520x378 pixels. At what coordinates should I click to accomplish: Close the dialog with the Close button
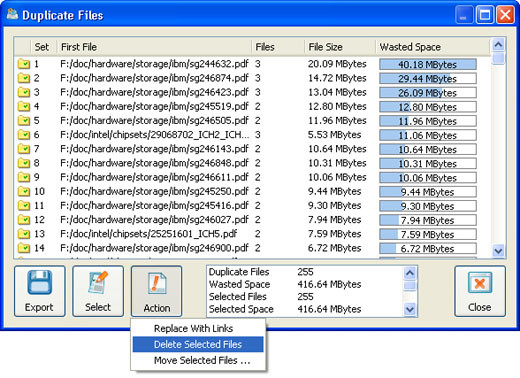(480, 291)
